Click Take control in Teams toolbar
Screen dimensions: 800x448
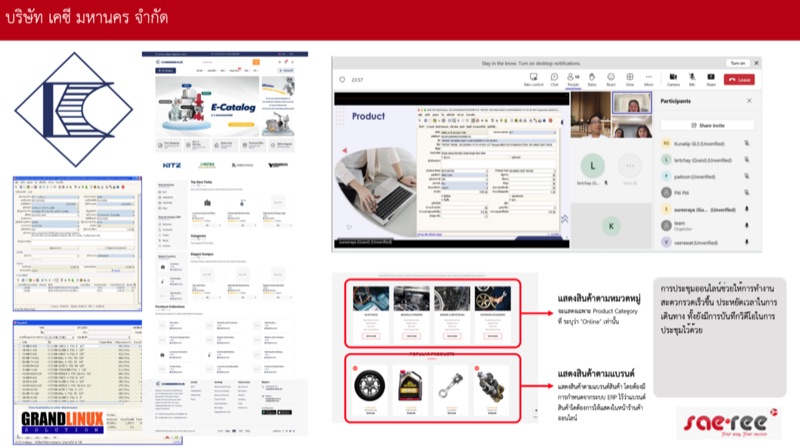pos(533,79)
